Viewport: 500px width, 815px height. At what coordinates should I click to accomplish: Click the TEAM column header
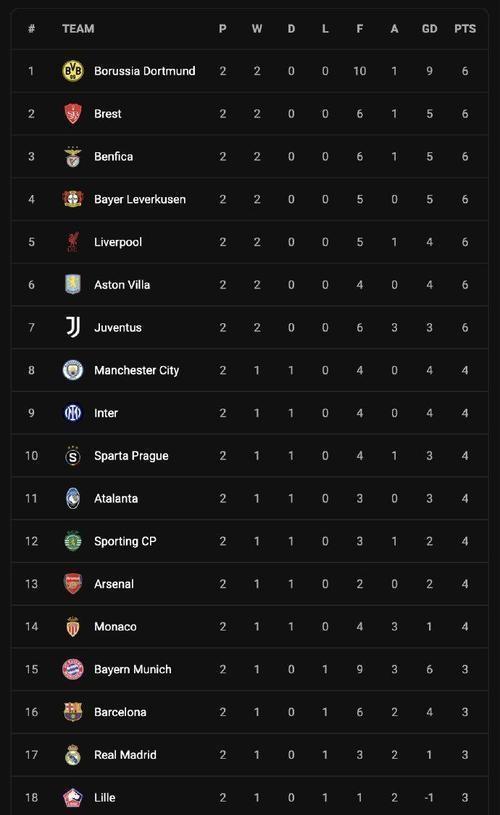(78, 29)
